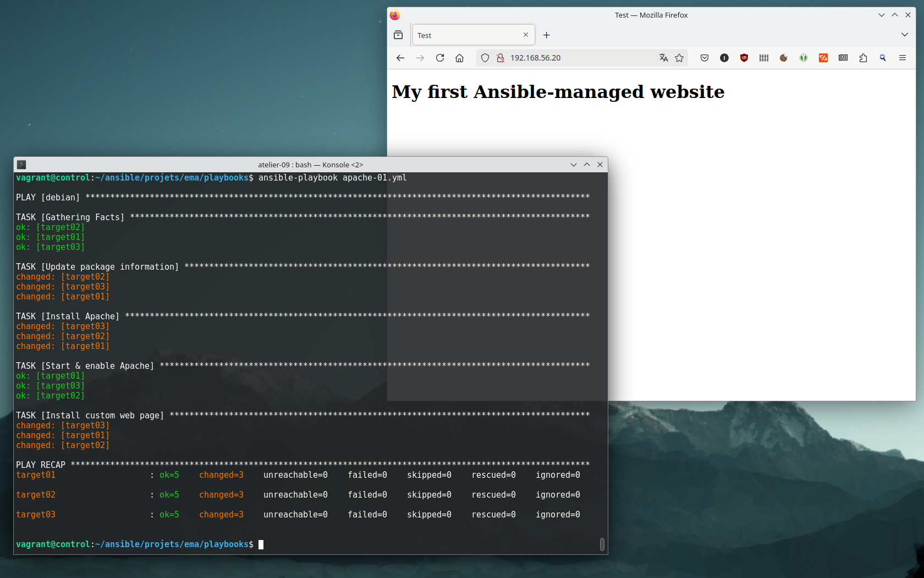Screen dimensions: 924x578
Task: Bookmark this page with the star icon
Action: [x=679, y=58]
